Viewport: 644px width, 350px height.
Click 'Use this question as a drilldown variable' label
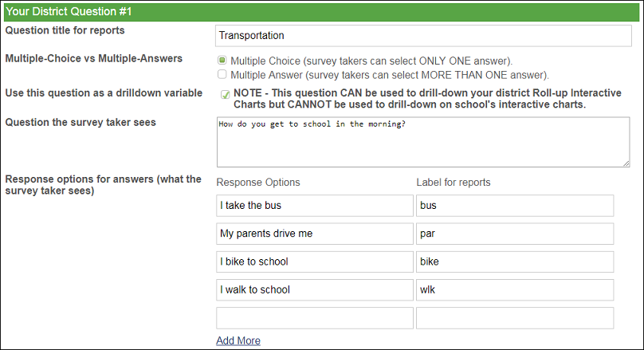pyautogui.click(x=104, y=93)
